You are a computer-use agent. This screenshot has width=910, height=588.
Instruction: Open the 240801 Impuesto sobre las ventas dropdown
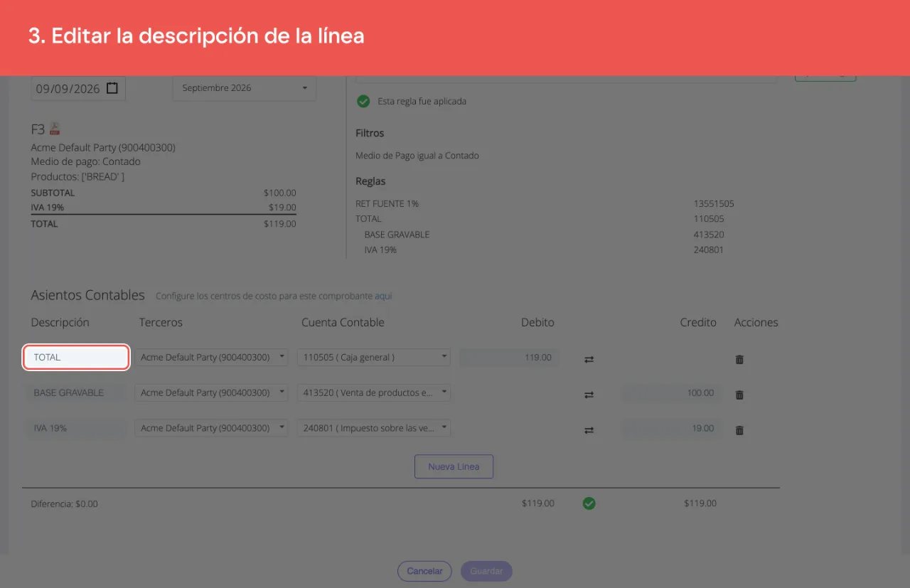pyautogui.click(x=374, y=428)
